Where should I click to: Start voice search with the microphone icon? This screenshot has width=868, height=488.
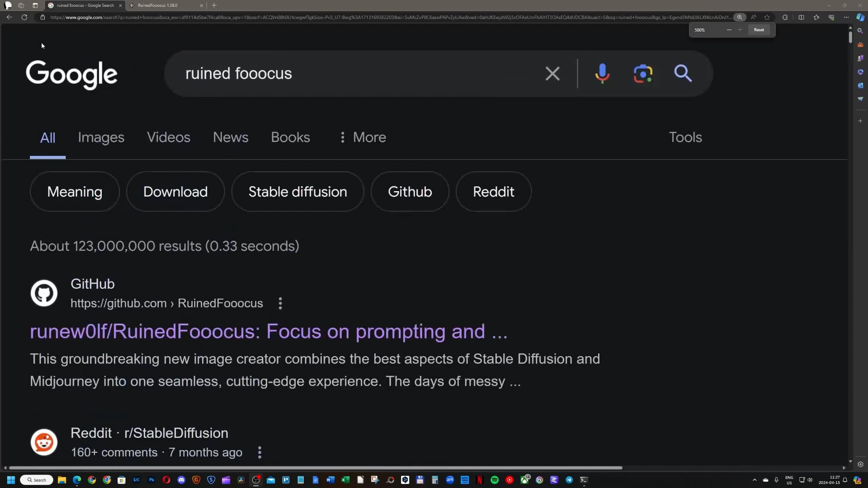pyautogui.click(x=602, y=74)
